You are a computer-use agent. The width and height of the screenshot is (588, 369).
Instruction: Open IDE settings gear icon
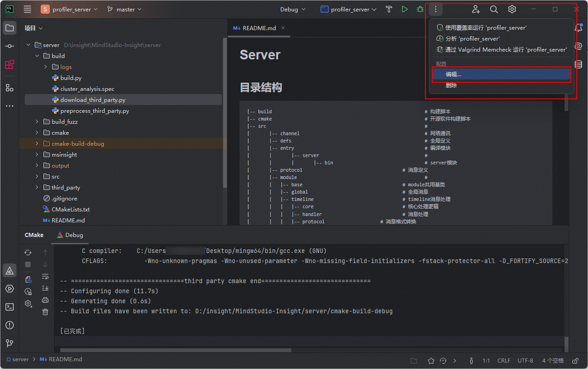click(x=512, y=9)
